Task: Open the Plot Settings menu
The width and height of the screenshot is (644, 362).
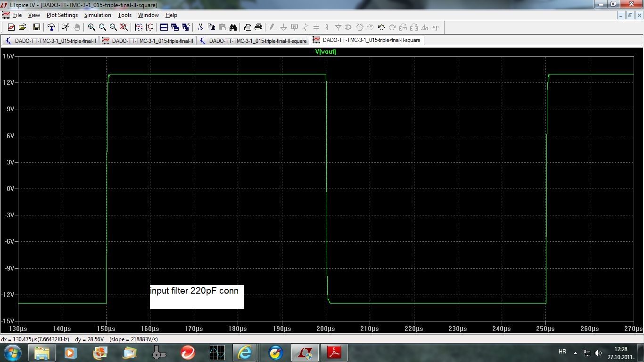Action: (x=62, y=15)
